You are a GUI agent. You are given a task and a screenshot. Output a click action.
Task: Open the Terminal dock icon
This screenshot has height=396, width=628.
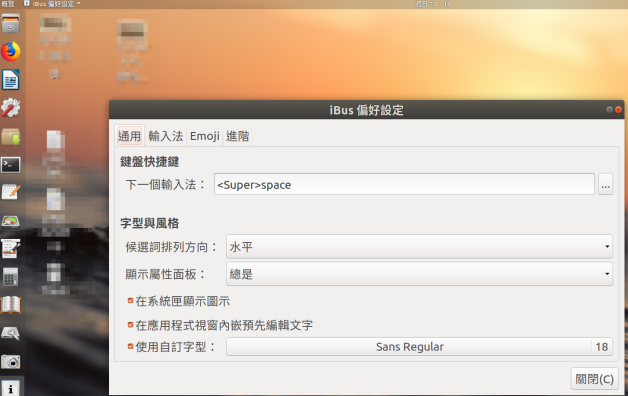(x=11, y=165)
